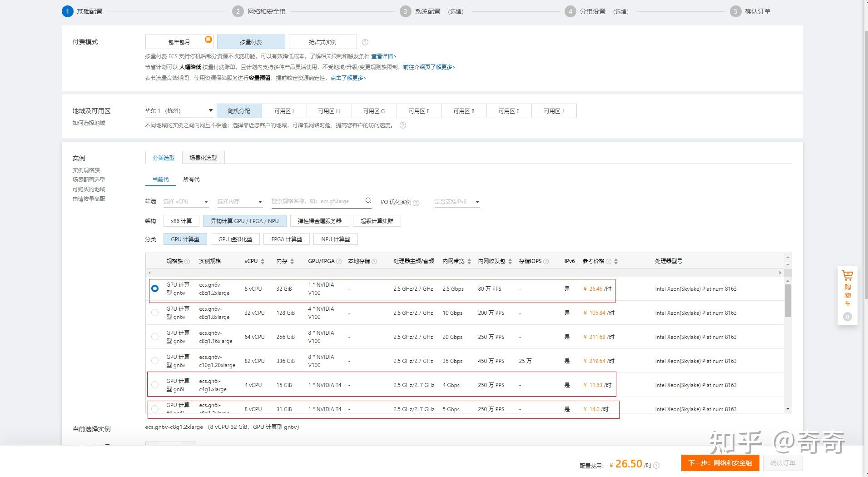Open 查看详情 link
The image size is (868, 477).
(x=383, y=56)
